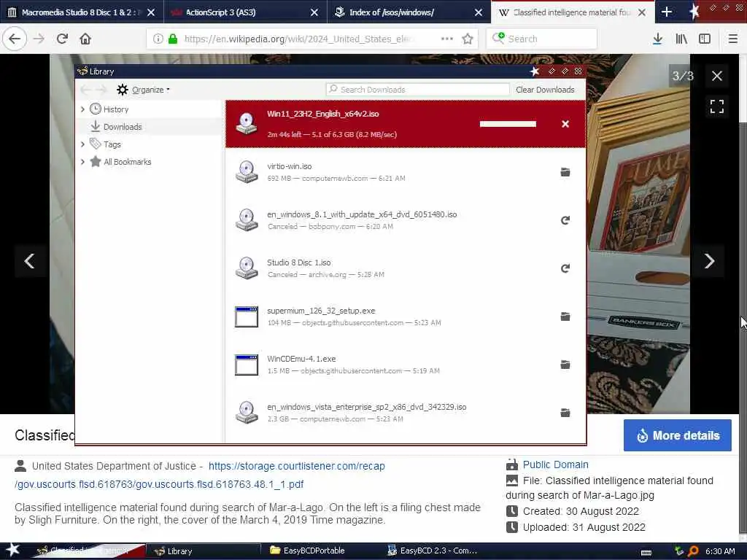
Task: Select History in the Library sidebar
Action: [x=116, y=109]
